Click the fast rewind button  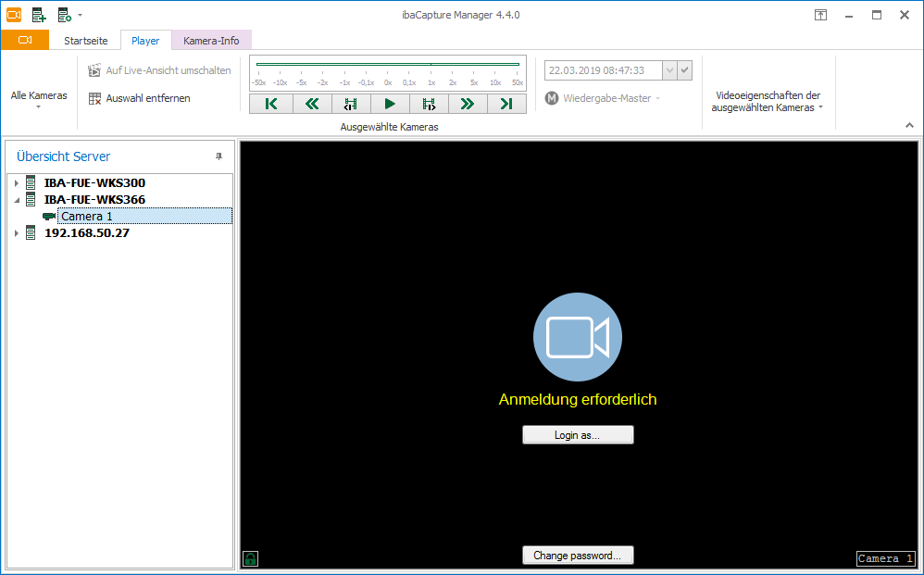pos(312,104)
